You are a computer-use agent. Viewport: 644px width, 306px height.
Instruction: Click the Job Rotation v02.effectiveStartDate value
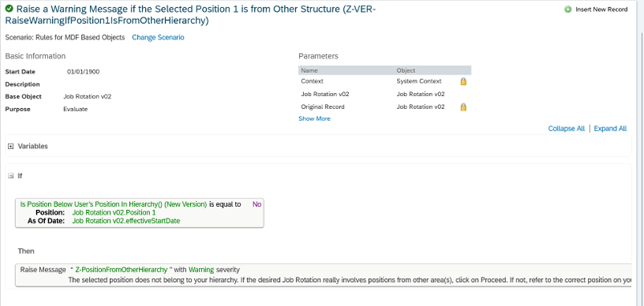126,220
